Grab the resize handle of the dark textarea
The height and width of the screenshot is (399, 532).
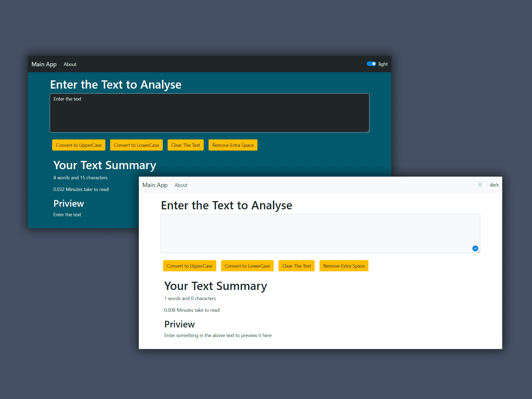(368, 131)
